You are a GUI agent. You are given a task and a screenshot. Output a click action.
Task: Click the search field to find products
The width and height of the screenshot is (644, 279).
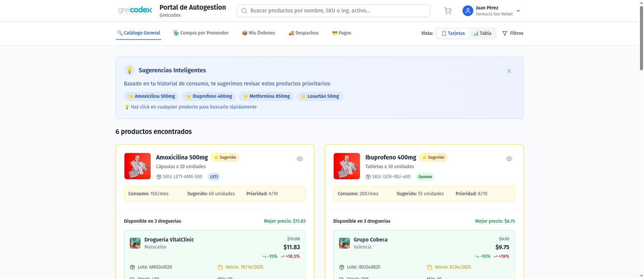333,11
